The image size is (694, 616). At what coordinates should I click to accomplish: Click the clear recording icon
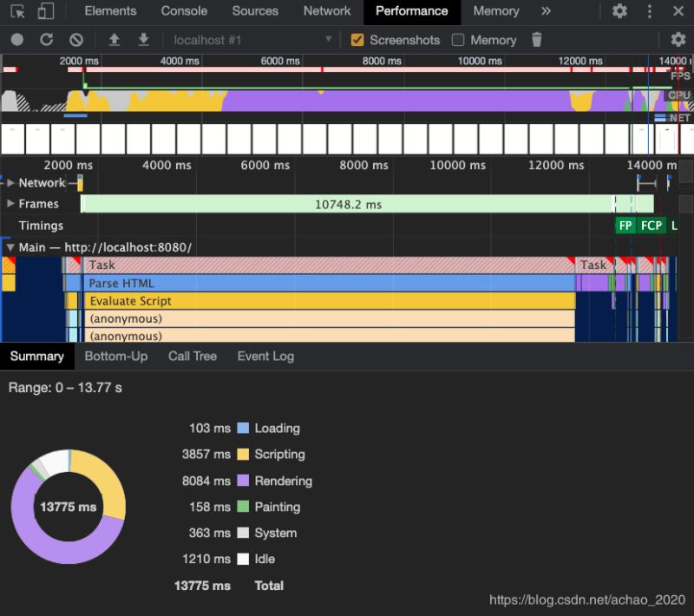coord(76,40)
